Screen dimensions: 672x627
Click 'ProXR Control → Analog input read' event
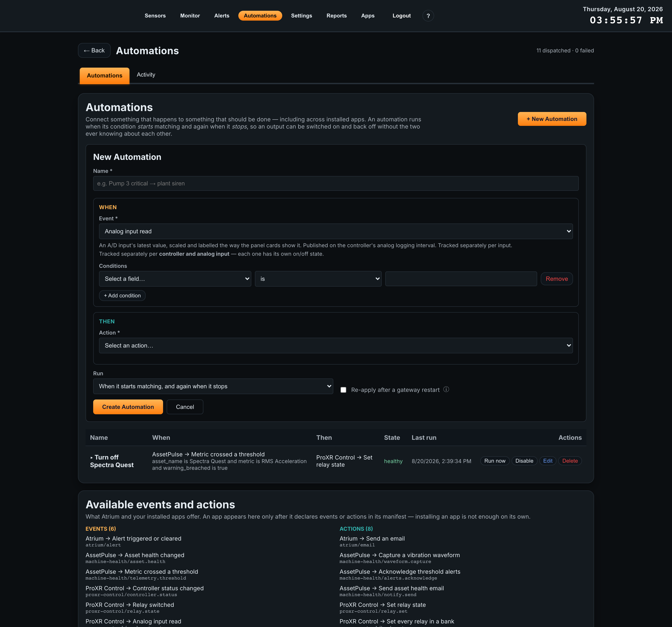[133, 621]
